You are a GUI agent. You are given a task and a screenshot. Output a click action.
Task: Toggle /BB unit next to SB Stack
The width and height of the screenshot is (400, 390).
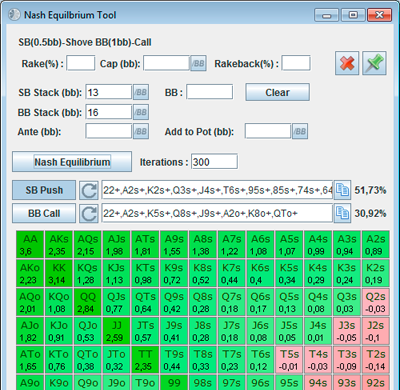point(141,92)
